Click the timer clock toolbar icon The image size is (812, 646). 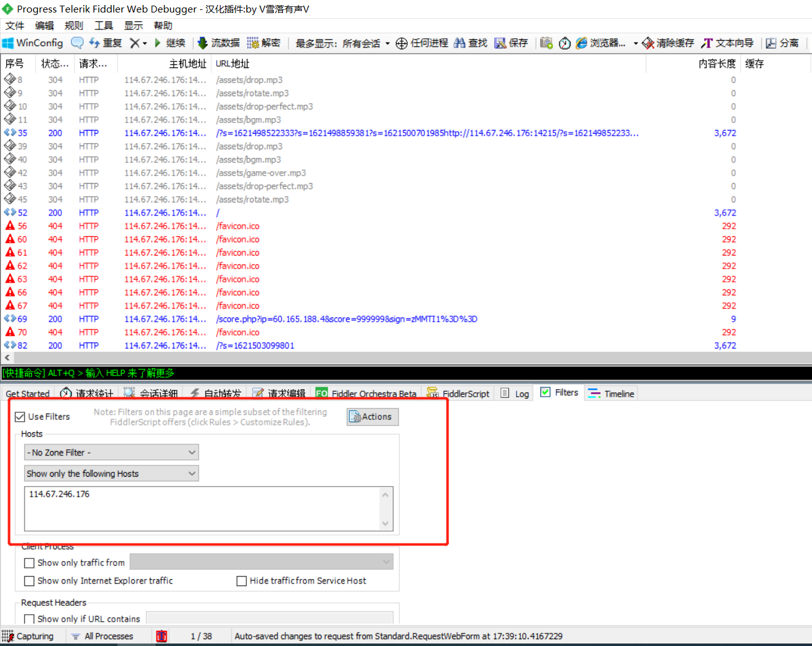[565, 43]
